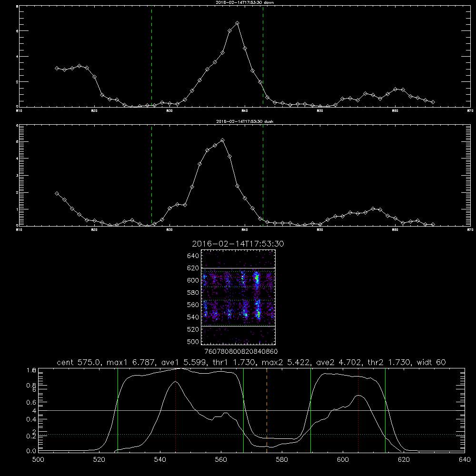This screenshot has width=476, height=476.
Task: Click the spectral image y-axis label "580"
Action: point(193,293)
